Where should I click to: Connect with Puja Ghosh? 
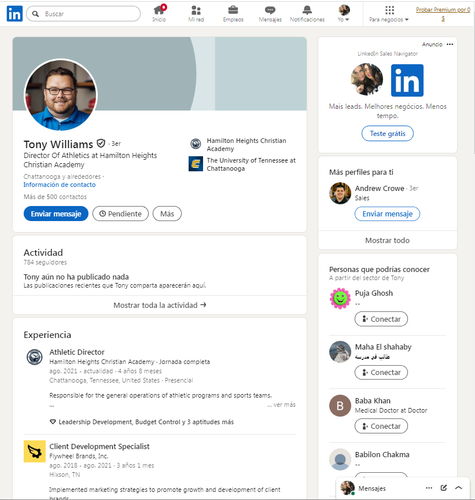381,319
